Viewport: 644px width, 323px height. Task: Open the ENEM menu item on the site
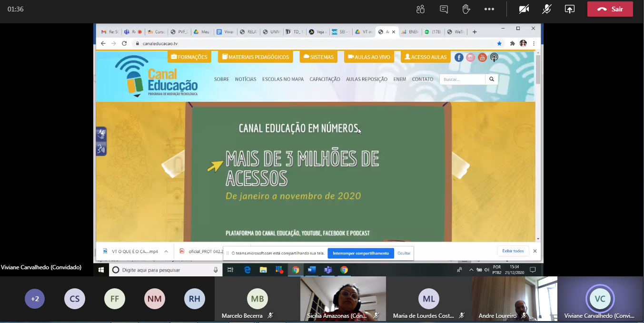tap(400, 79)
